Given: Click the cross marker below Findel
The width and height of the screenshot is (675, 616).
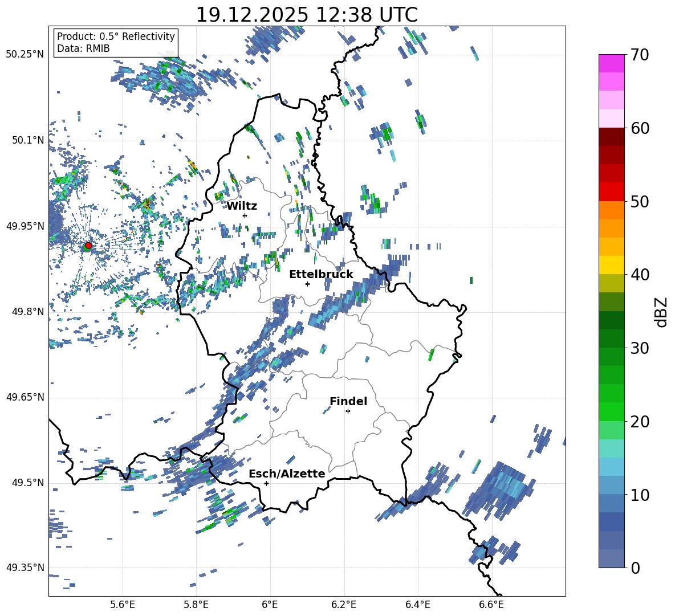Looking at the screenshot, I should (348, 411).
